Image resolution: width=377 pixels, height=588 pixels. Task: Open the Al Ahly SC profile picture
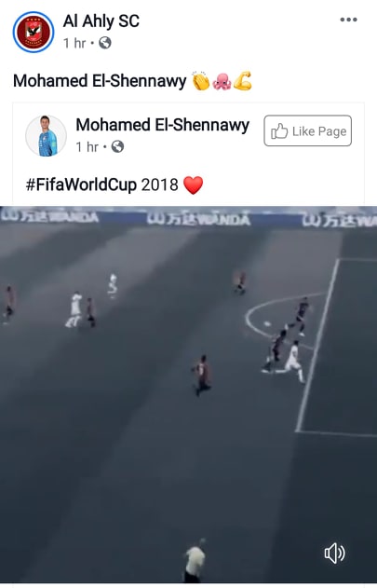(x=34, y=33)
